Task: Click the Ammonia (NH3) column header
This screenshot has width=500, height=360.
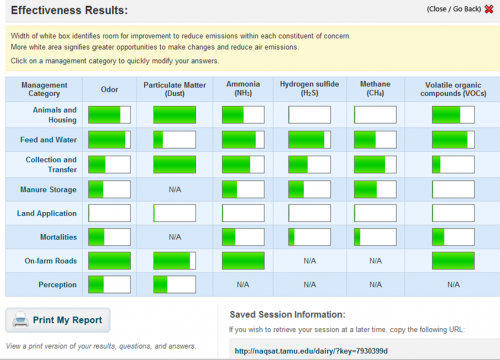Action: coord(243,89)
